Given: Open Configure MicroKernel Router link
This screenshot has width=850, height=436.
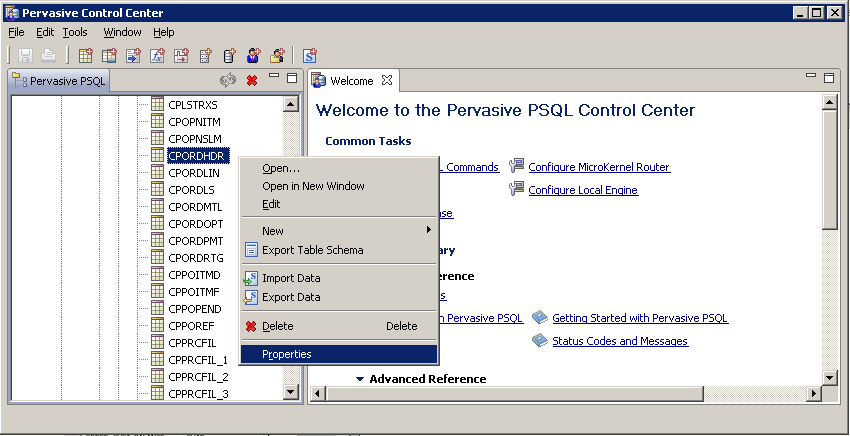Looking at the screenshot, I should click(599, 167).
